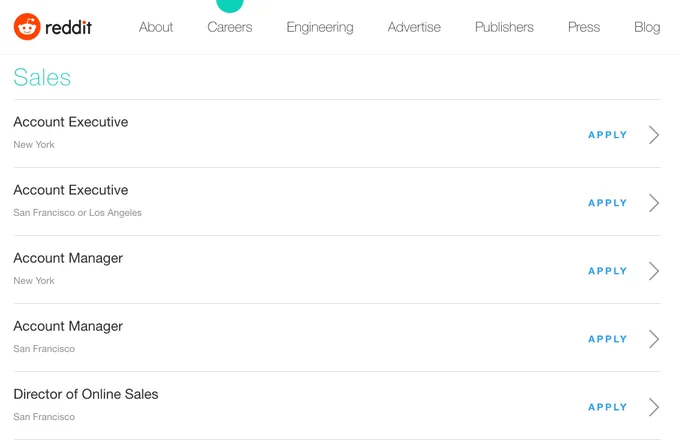Open chevron next to Account Manager San Francisco
Viewport: 680px width, 440px height.
pos(654,339)
